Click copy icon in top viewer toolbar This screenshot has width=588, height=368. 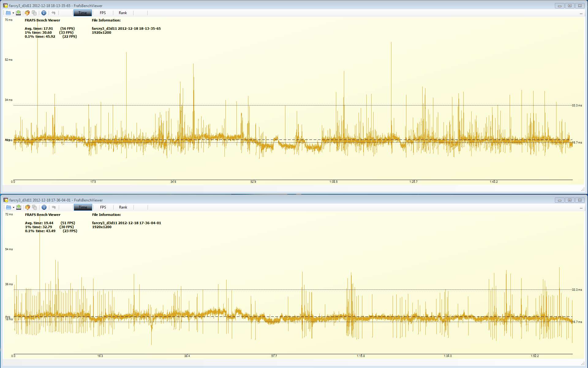[x=34, y=13]
